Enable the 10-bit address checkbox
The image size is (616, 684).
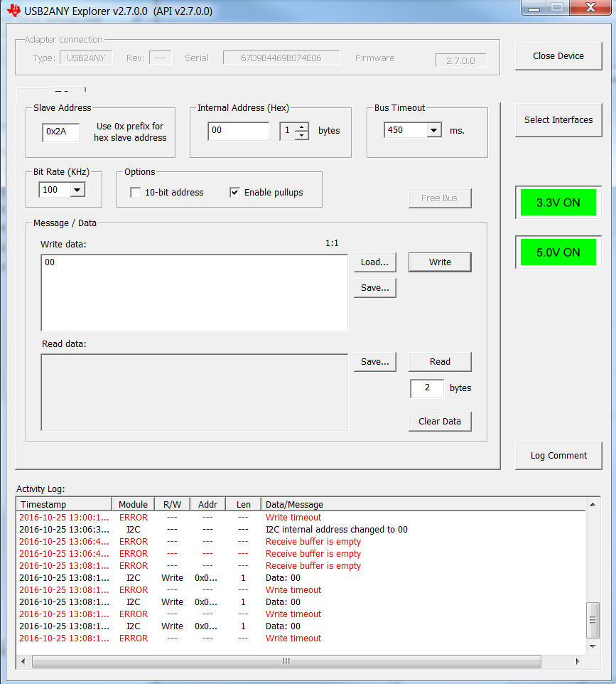pos(136,193)
